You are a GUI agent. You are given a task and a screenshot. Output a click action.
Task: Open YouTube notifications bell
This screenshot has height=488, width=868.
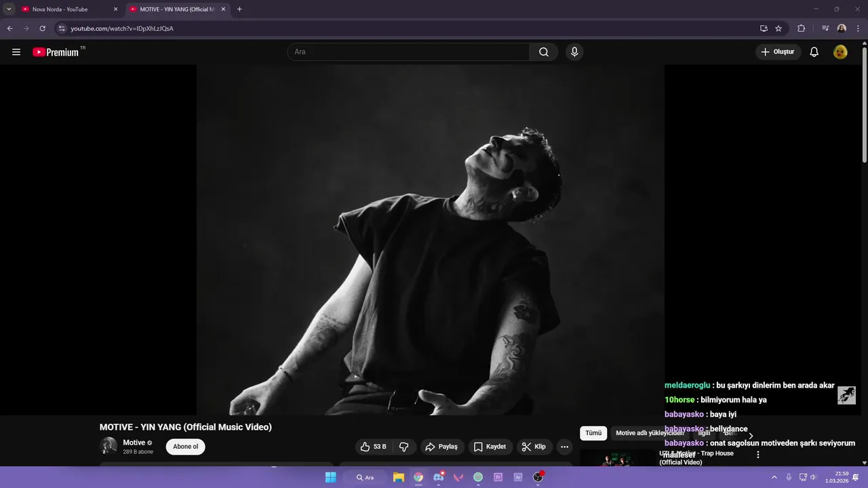tap(814, 52)
